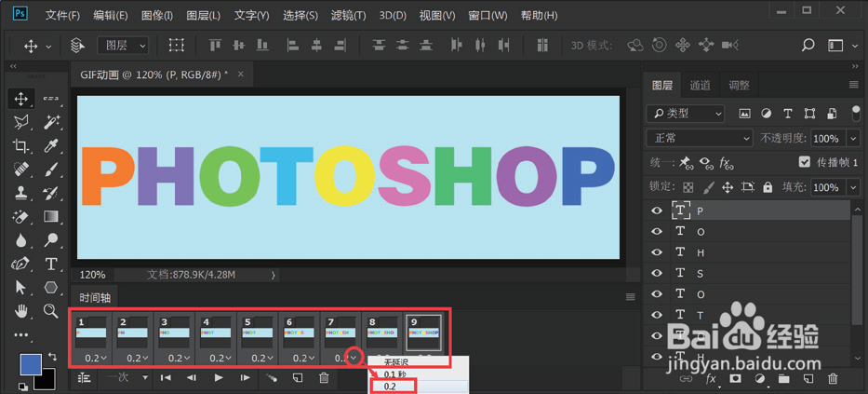Click the layer style fx icon at panel bottom
The width and height of the screenshot is (868, 394).
pos(712,379)
